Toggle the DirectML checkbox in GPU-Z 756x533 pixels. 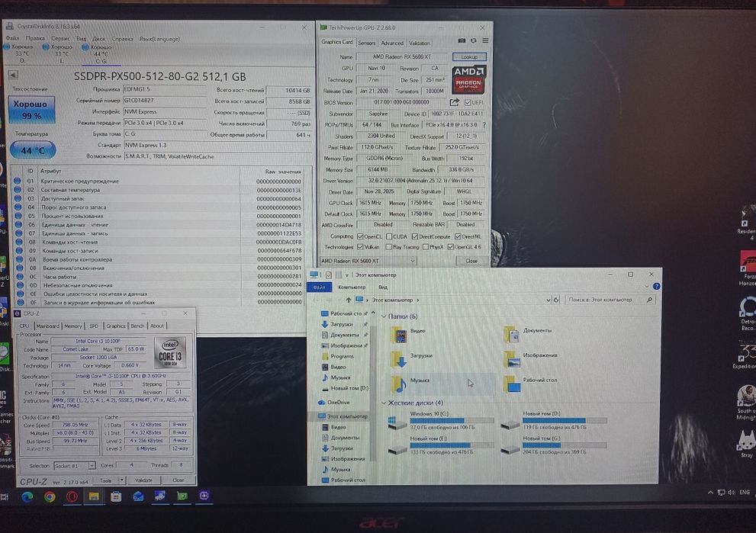[x=458, y=236]
